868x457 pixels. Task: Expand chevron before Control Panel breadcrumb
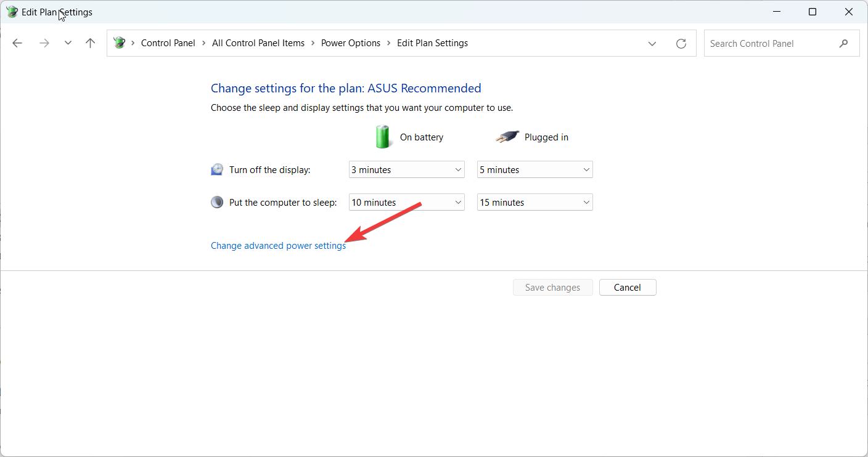[x=133, y=43]
